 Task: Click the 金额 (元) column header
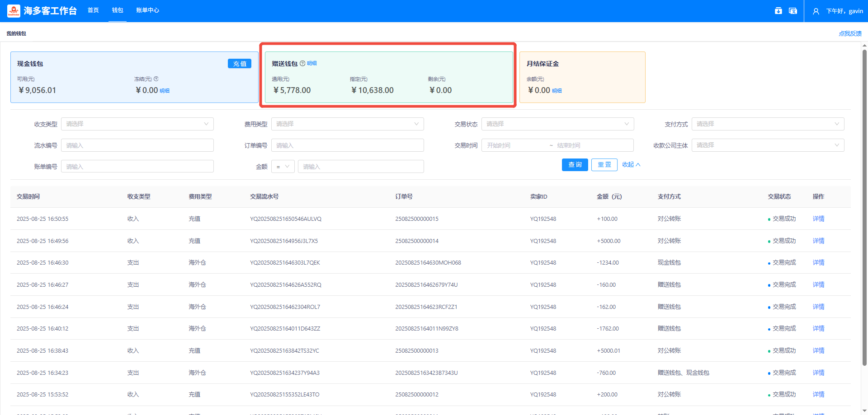point(609,197)
